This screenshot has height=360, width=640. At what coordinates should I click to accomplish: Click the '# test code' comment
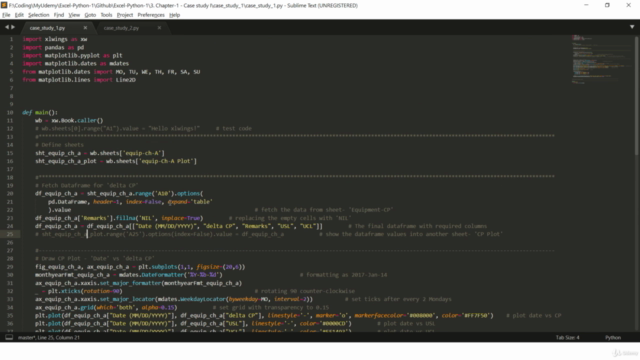pos(233,128)
